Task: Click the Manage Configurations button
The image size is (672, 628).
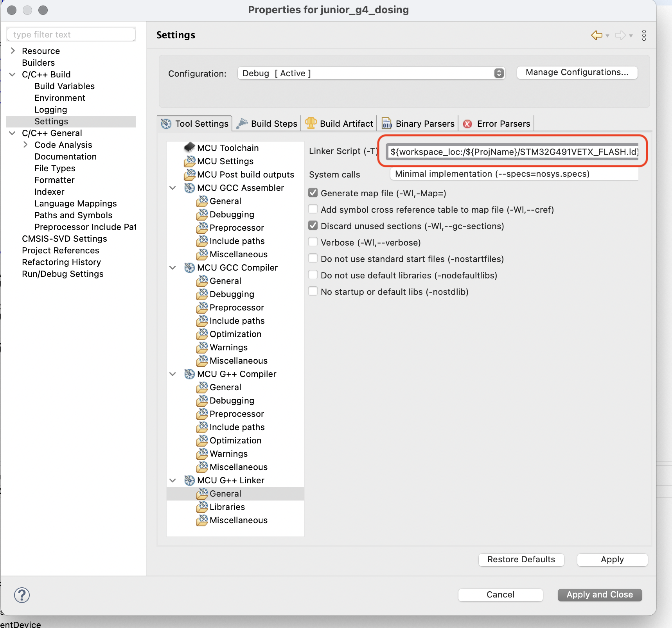Action: pyautogui.click(x=577, y=72)
